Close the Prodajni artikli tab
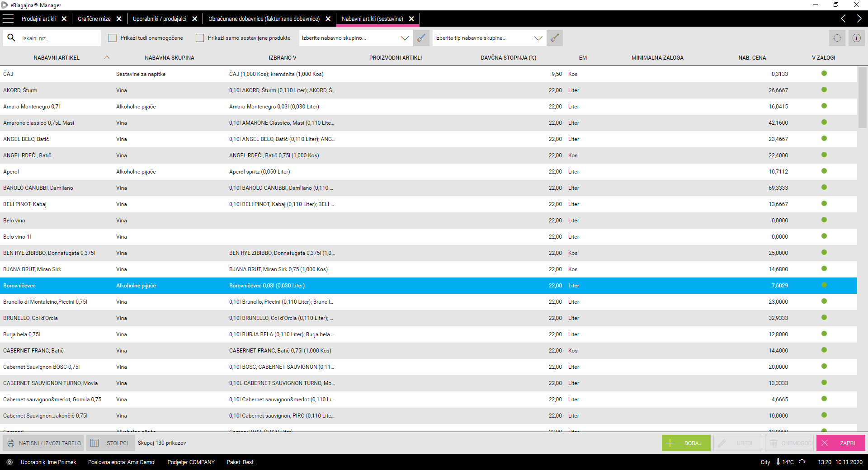The width and height of the screenshot is (868, 470). tap(64, 19)
